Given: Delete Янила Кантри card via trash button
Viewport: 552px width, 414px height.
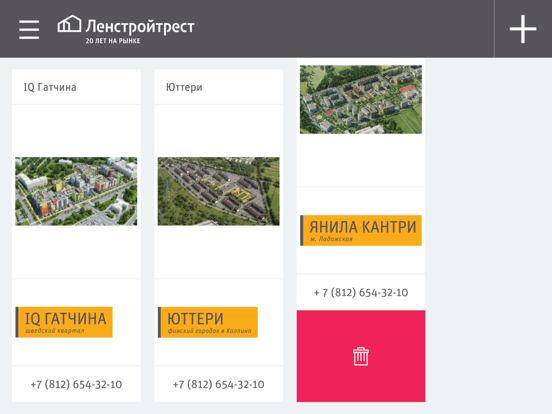Looking at the screenshot, I should (x=361, y=356).
